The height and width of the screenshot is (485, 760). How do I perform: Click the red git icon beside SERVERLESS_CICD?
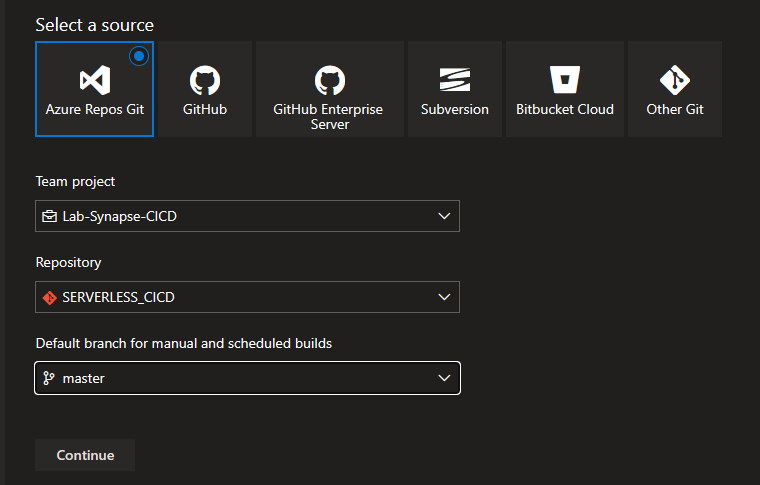(49, 297)
